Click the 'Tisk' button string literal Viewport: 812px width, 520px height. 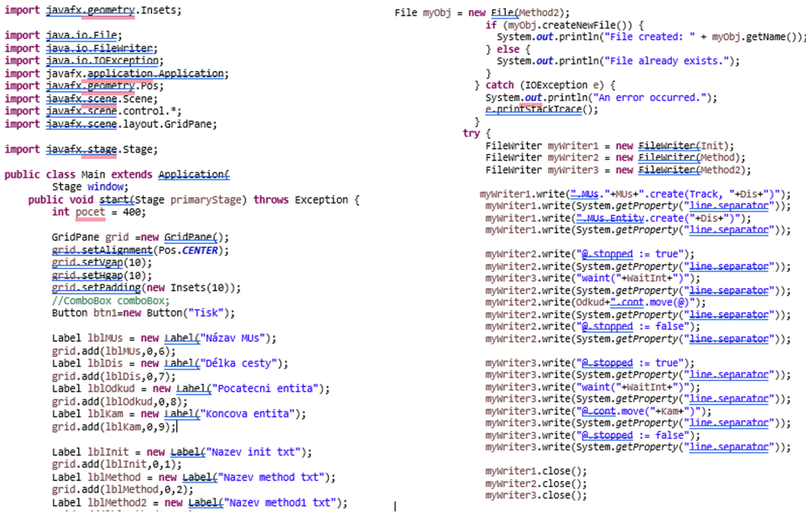tap(206, 313)
